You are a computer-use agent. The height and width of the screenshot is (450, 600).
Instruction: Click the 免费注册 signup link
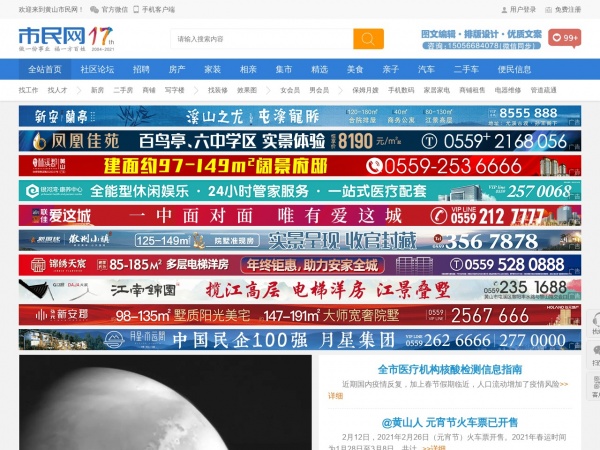tap(568, 10)
